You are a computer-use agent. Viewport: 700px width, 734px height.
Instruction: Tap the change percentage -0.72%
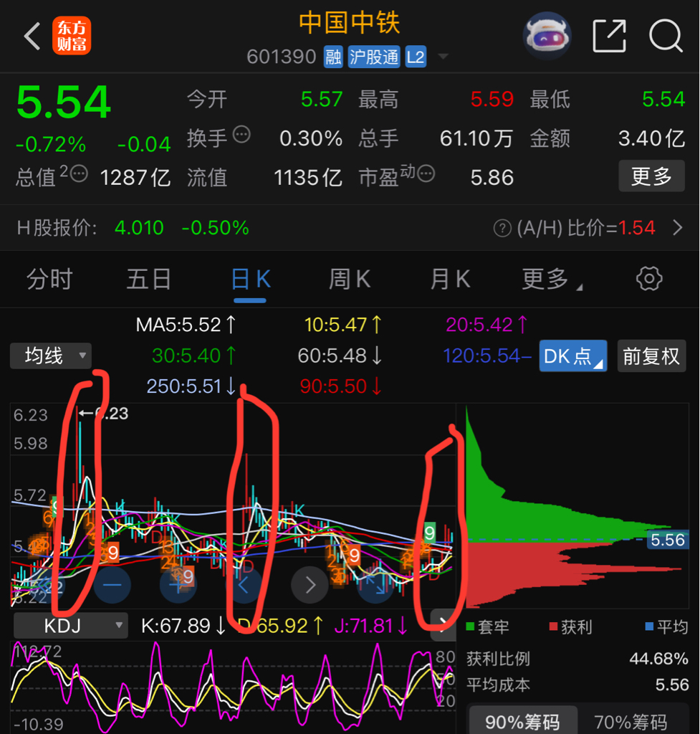(51, 144)
